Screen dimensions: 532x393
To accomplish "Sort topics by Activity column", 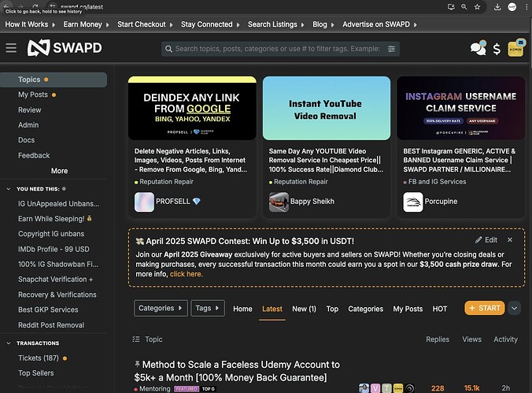I will pos(505,339).
